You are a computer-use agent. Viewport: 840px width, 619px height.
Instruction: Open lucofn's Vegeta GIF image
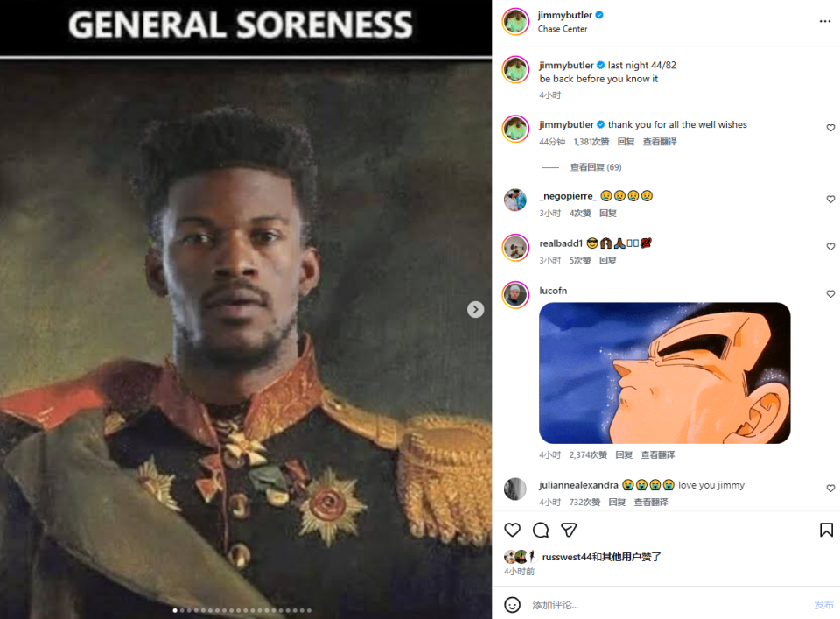(664, 373)
